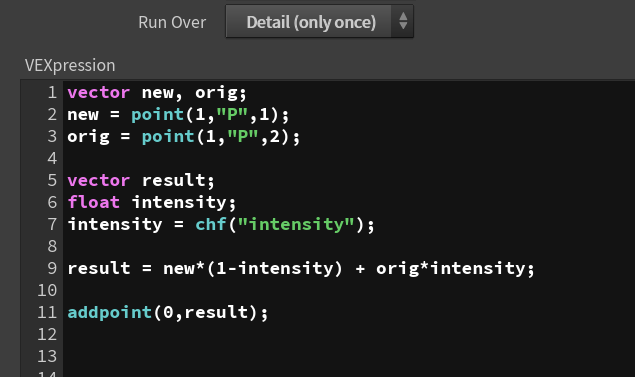Screen dimensions: 635x377
Task: Click the Run Over dropdown arrows
Action: pos(403,21)
